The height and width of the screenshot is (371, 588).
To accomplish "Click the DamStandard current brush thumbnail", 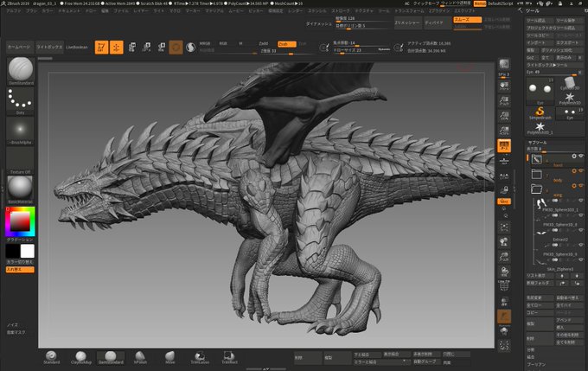I will pos(20,71).
